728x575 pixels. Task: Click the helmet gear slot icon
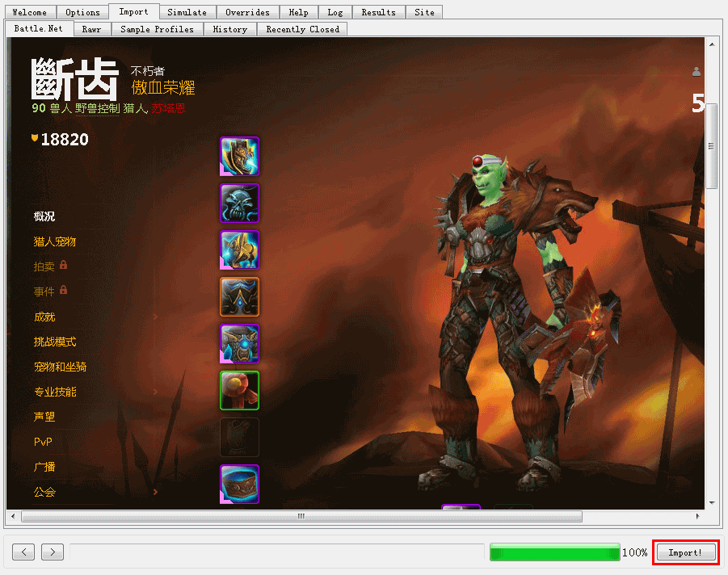[x=240, y=157]
